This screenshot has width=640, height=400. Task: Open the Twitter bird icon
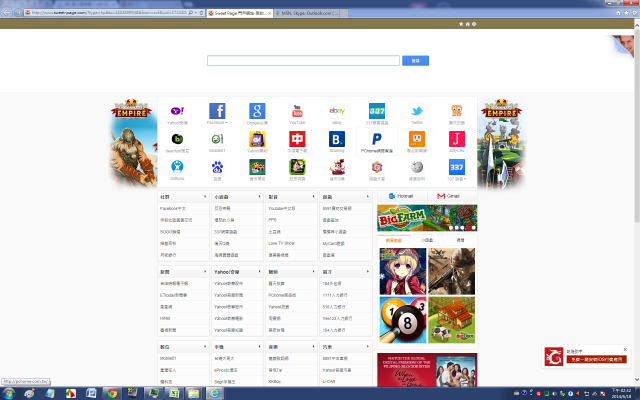(417, 111)
